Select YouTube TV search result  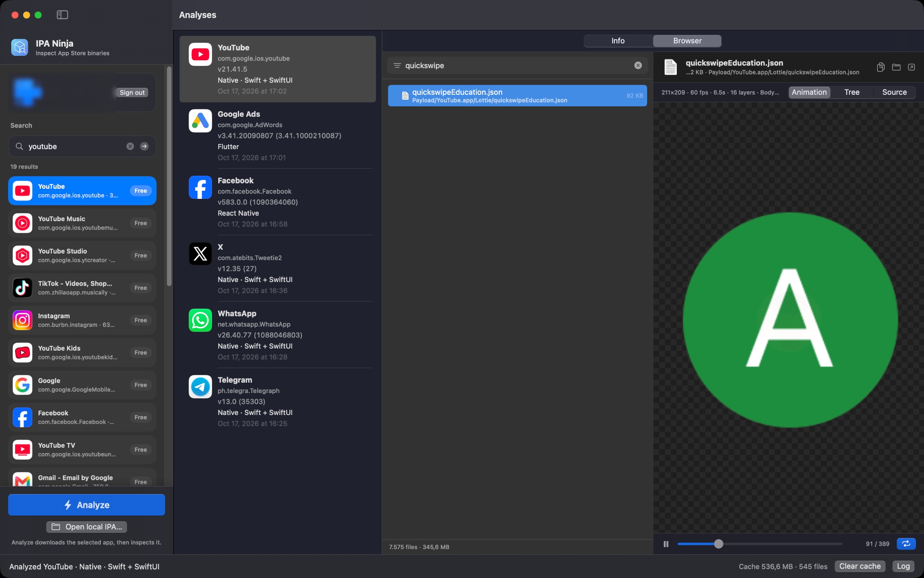pos(82,450)
